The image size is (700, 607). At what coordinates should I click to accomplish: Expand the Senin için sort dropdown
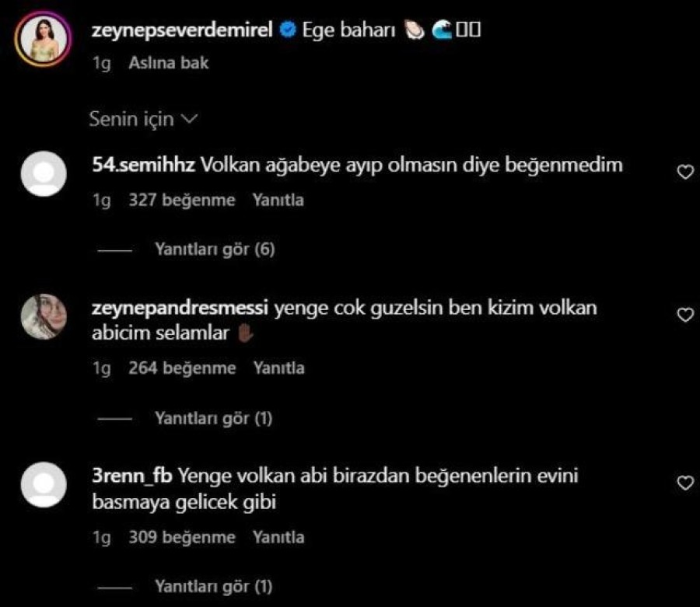(x=143, y=119)
